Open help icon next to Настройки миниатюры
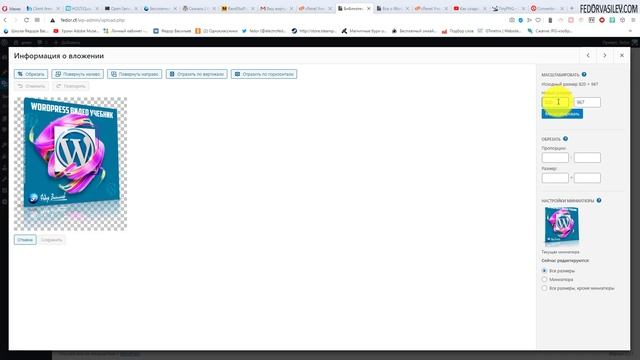This screenshot has height=360, width=640. [599, 200]
